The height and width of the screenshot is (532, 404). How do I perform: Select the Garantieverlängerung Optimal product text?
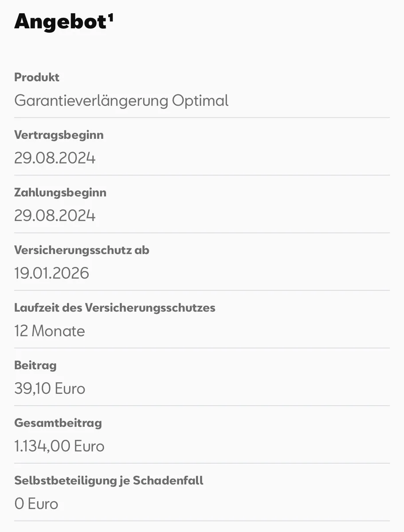[121, 101]
